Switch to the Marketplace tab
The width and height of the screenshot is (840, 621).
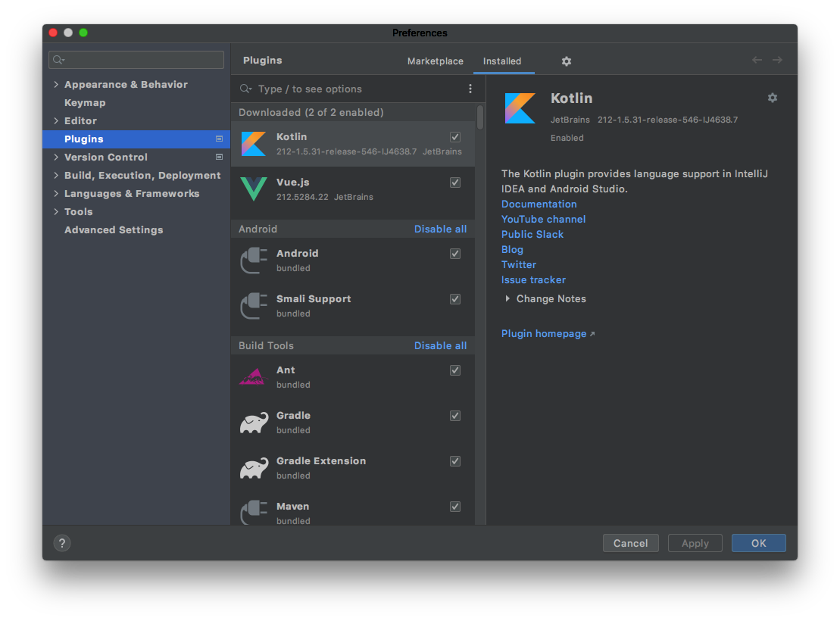click(435, 61)
